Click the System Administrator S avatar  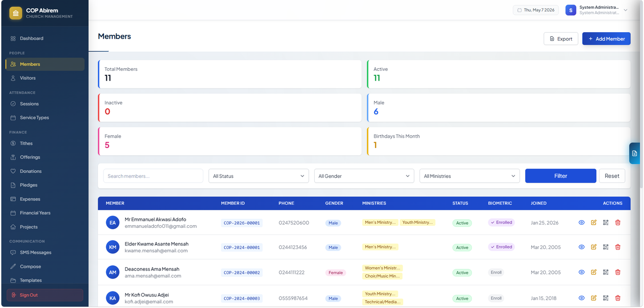click(x=571, y=10)
